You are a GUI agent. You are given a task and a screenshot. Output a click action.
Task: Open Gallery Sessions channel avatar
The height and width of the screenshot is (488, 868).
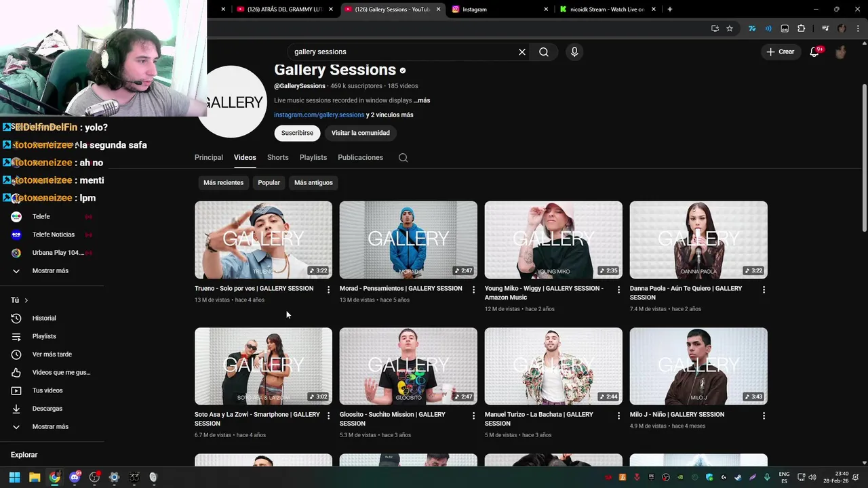[x=233, y=102]
